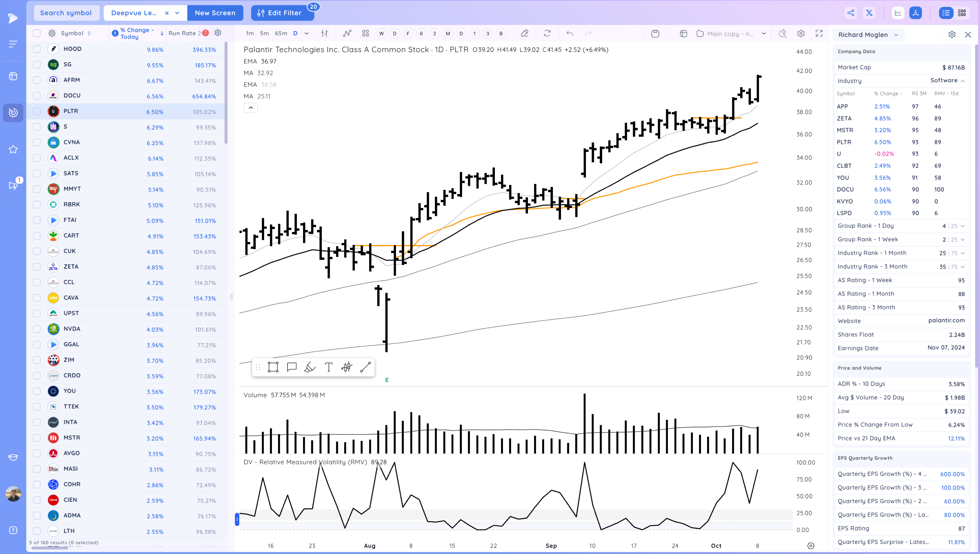Toggle the select-all checkbox in header
The image size is (980, 554).
pyautogui.click(x=37, y=33)
